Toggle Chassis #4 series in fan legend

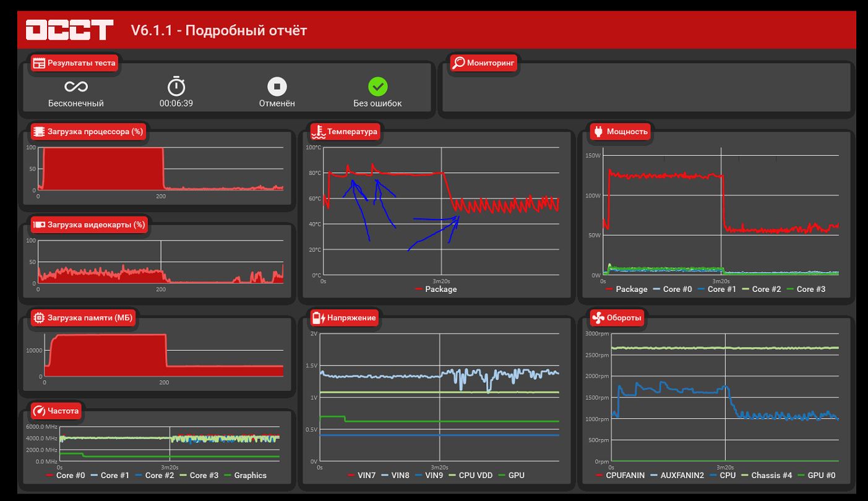766,475
